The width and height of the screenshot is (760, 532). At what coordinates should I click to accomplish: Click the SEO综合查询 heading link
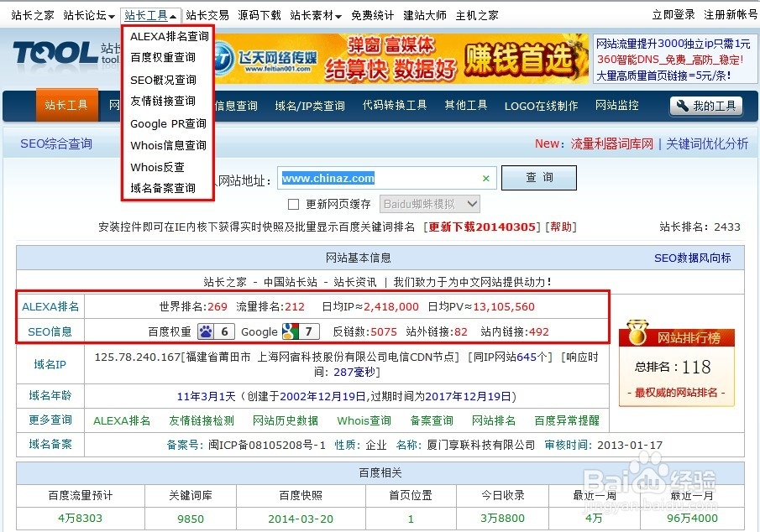[x=56, y=143]
